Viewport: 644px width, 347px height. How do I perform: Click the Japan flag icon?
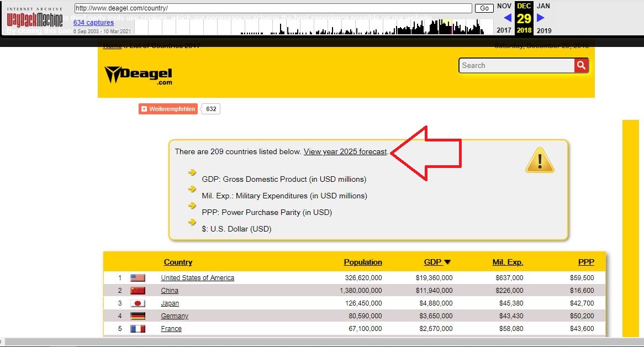click(x=138, y=303)
